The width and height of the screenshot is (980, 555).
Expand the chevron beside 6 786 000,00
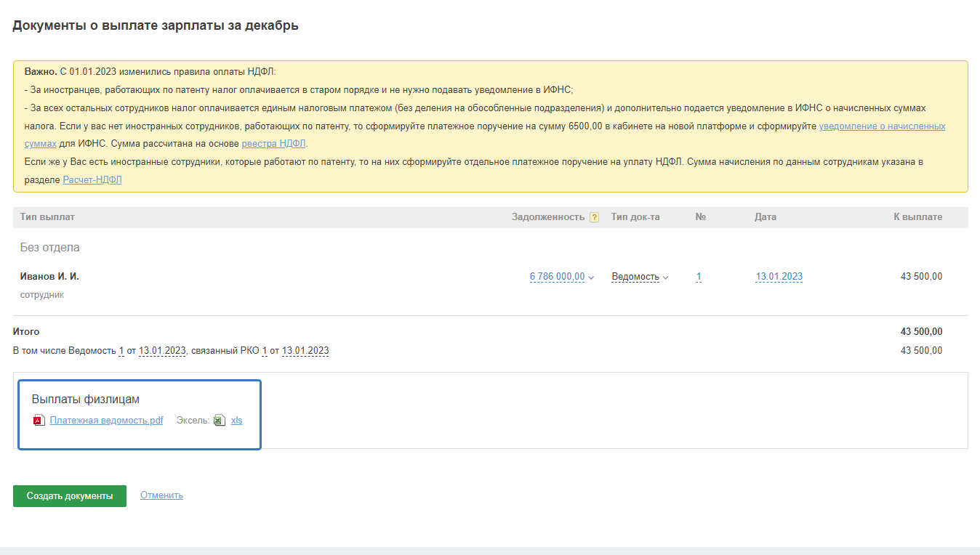tap(592, 277)
